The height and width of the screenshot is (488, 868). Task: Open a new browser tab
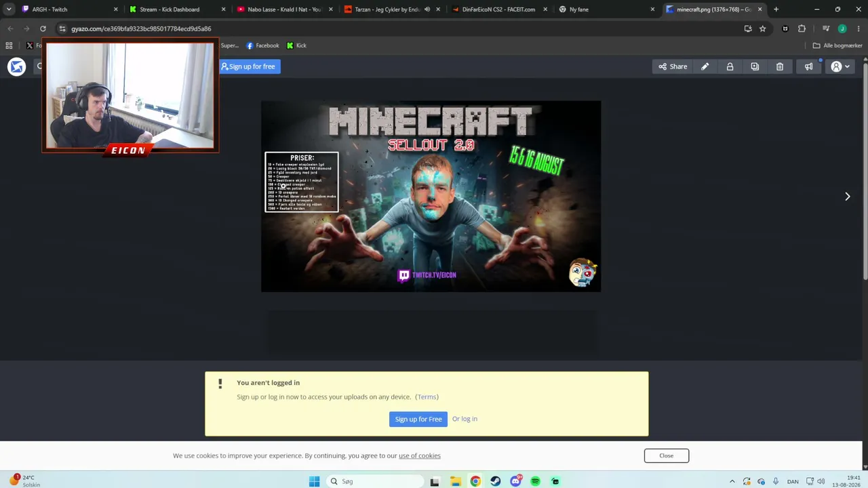[x=776, y=9]
